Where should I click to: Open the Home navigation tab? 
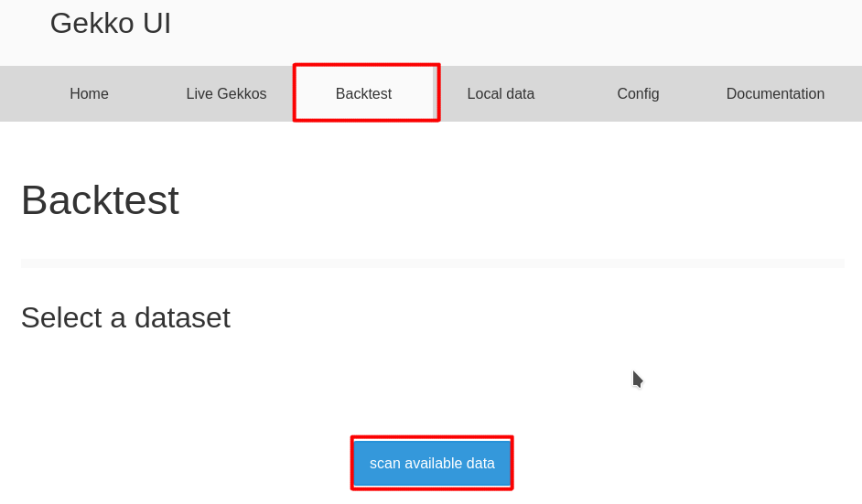(x=89, y=93)
